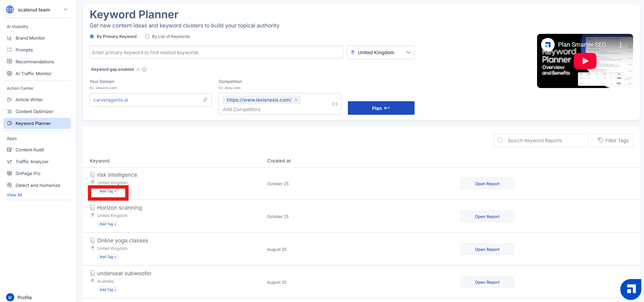Focus the primary keyword input field
Screen dimensions: 644x302
coord(216,52)
